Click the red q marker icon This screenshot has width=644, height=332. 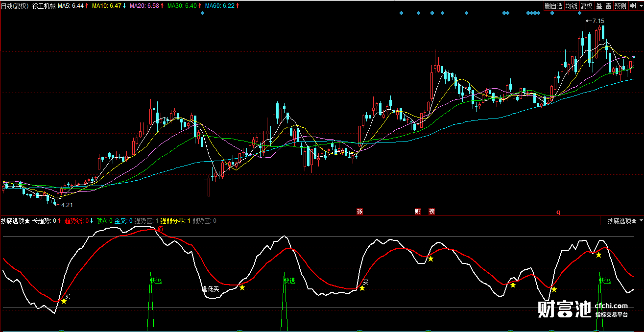pos(558,212)
